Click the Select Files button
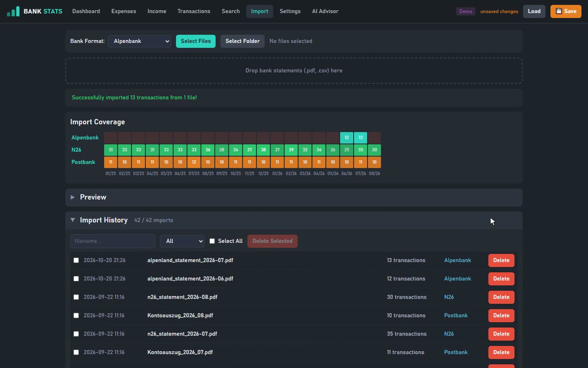Screen dimensions: 588x368 tap(196, 41)
